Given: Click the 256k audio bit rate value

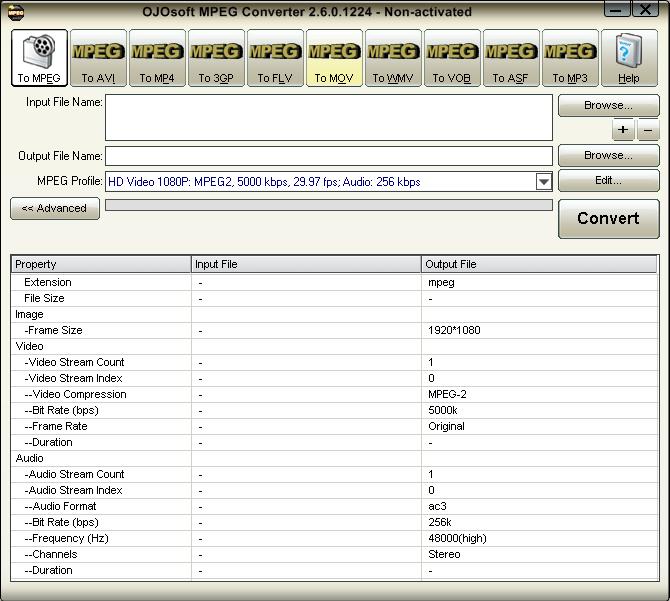Looking at the screenshot, I should coord(440,522).
